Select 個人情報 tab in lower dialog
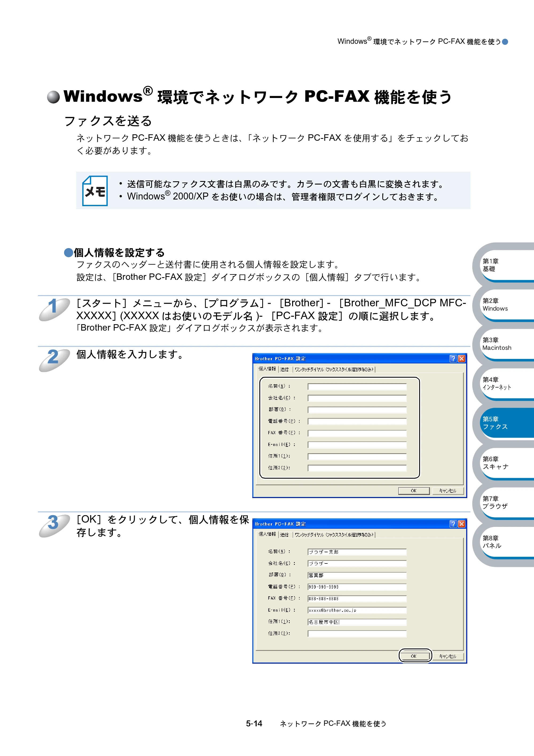 tap(267, 534)
